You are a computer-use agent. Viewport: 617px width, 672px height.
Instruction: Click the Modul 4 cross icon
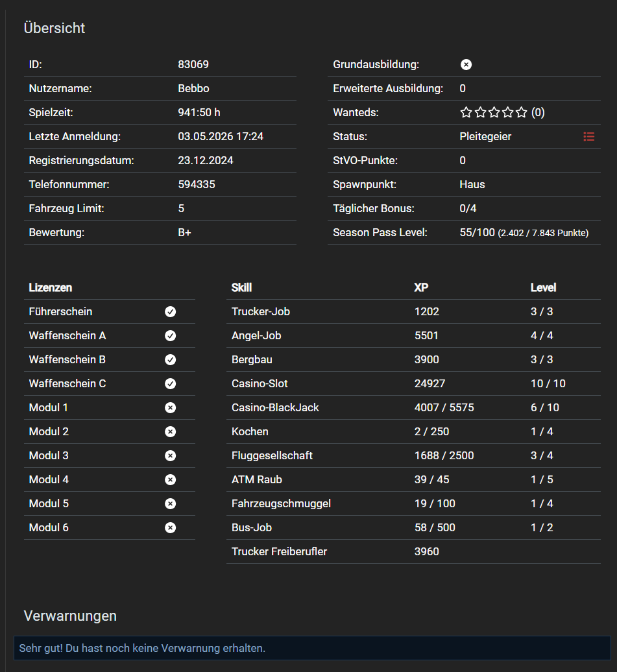coord(170,479)
